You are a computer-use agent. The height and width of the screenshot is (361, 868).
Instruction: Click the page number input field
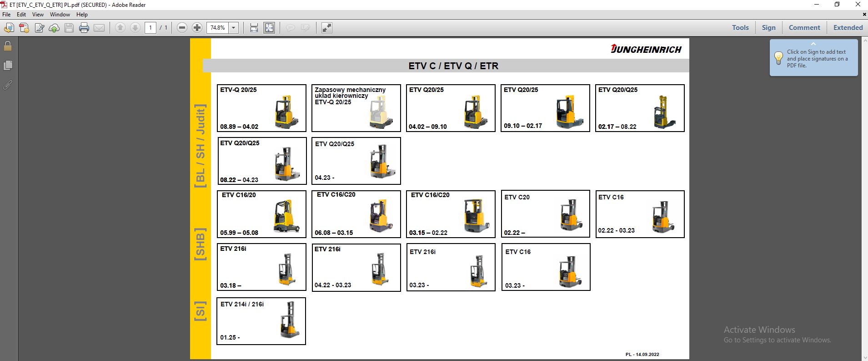tap(151, 28)
